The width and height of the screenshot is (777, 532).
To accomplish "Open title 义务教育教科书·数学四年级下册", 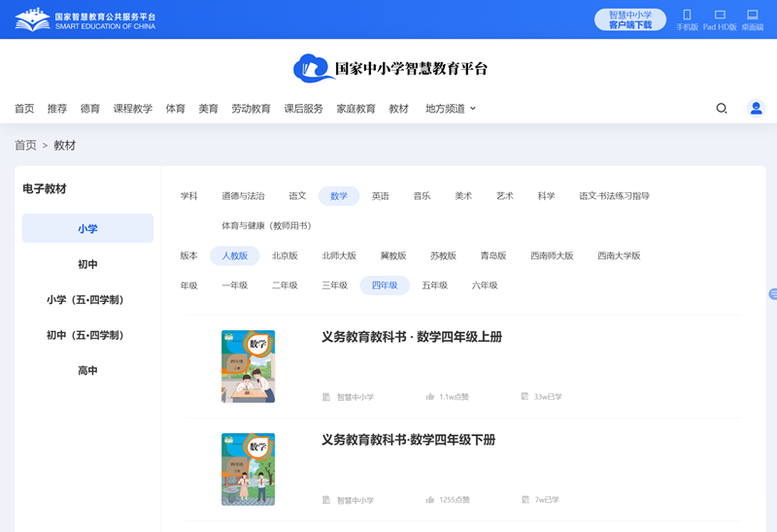I will pyautogui.click(x=408, y=440).
